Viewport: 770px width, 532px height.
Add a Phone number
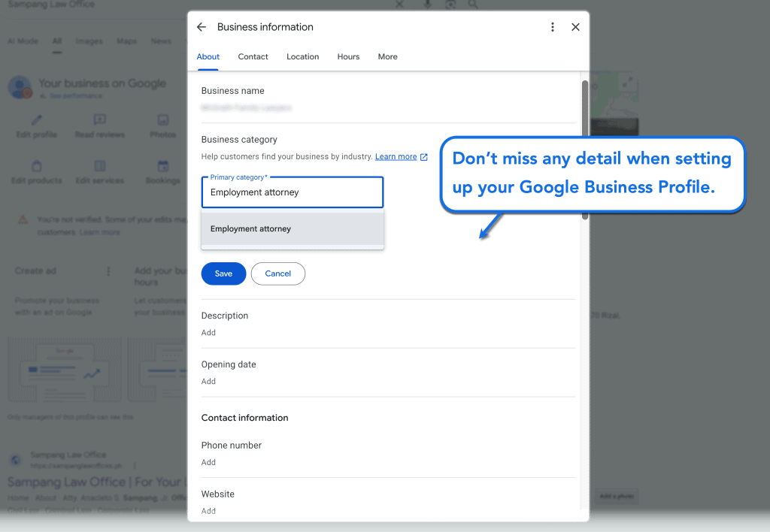(x=208, y=462)
